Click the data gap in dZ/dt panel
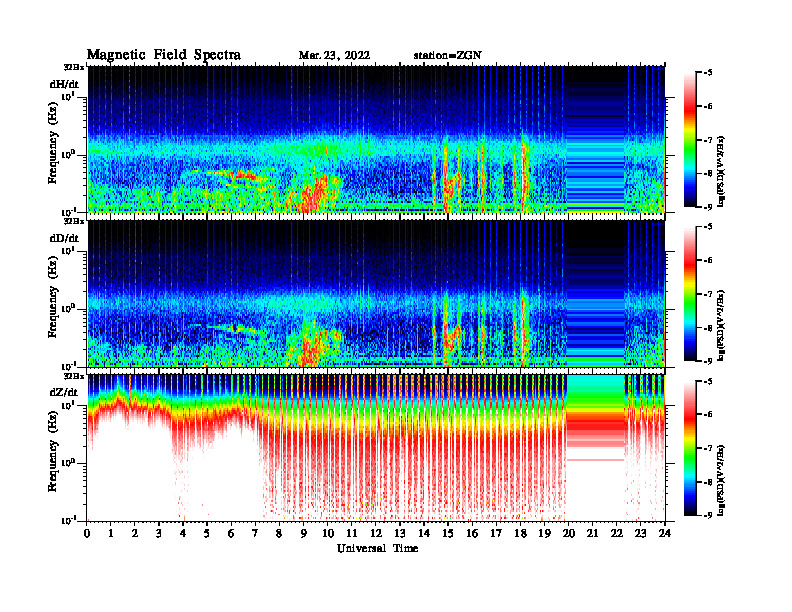 596,448
